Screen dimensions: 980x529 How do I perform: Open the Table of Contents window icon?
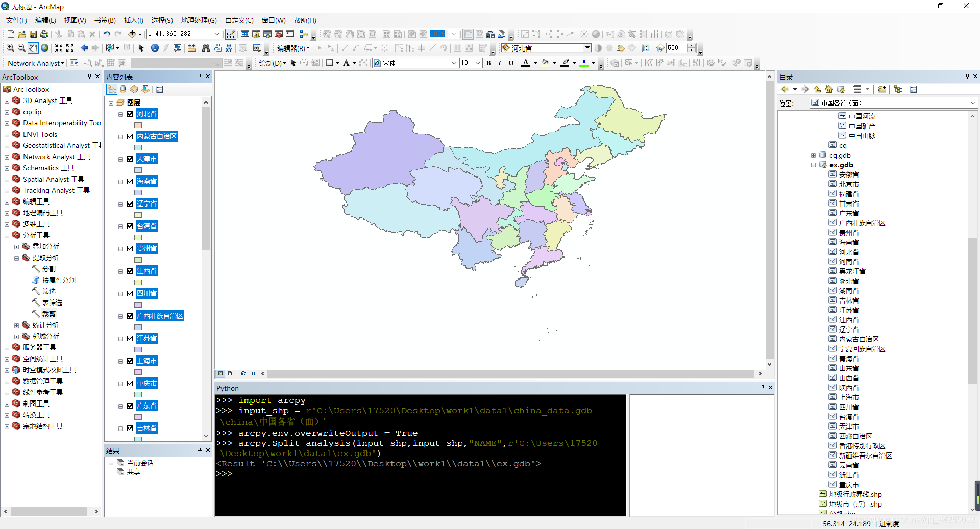[x=245, y=34]
